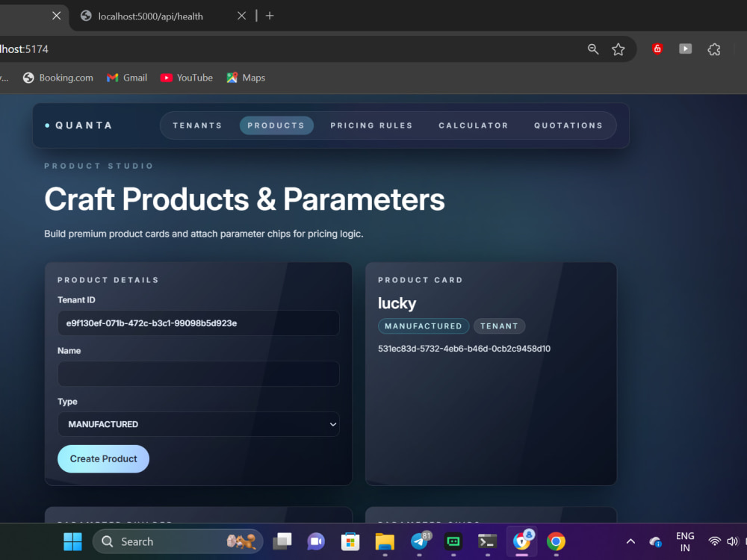Open the Extensions puzzle icon

point(714,49)
